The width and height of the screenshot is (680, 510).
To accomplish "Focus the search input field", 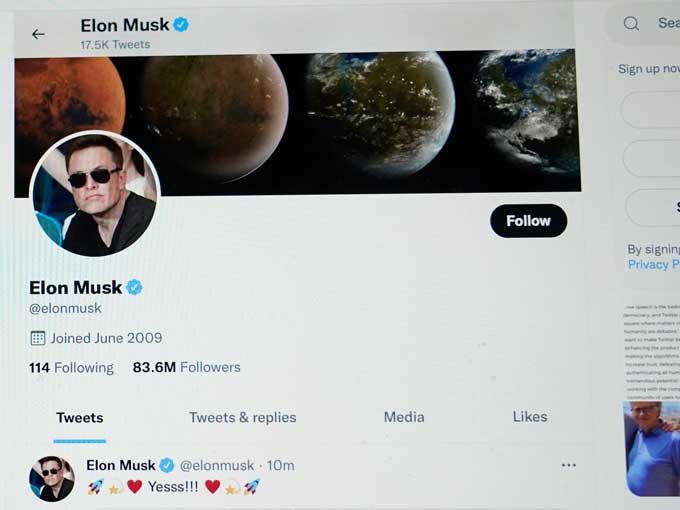I will pyautogui.click(x=665, y=23).
